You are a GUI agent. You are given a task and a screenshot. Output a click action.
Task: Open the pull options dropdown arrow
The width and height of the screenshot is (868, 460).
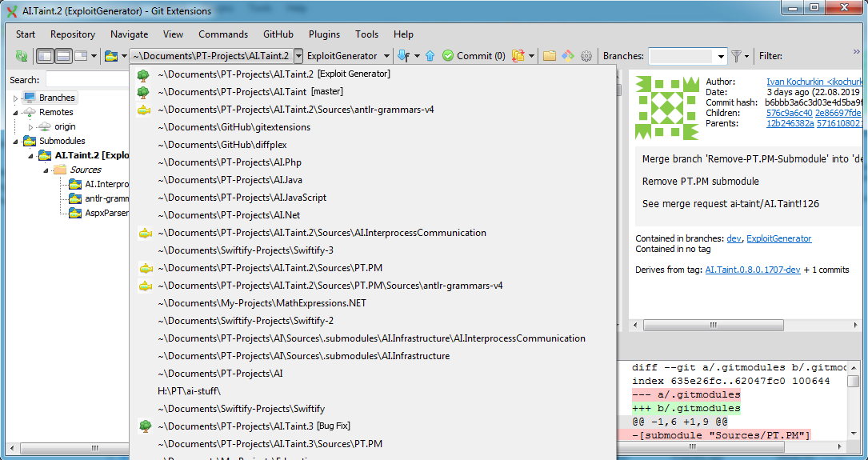click(x=417, y=56)
